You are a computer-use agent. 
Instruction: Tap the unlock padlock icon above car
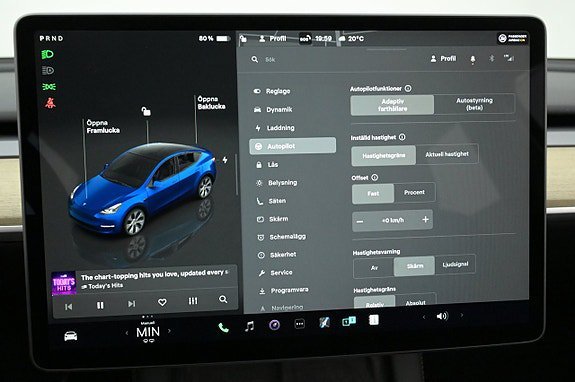click(146, 111)
